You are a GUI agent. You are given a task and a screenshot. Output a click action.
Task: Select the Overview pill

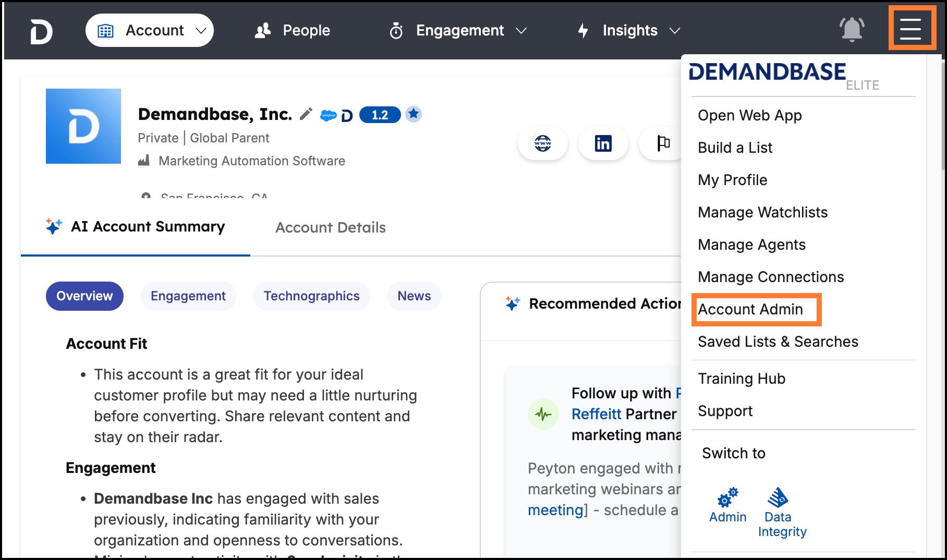pos(84,296)
